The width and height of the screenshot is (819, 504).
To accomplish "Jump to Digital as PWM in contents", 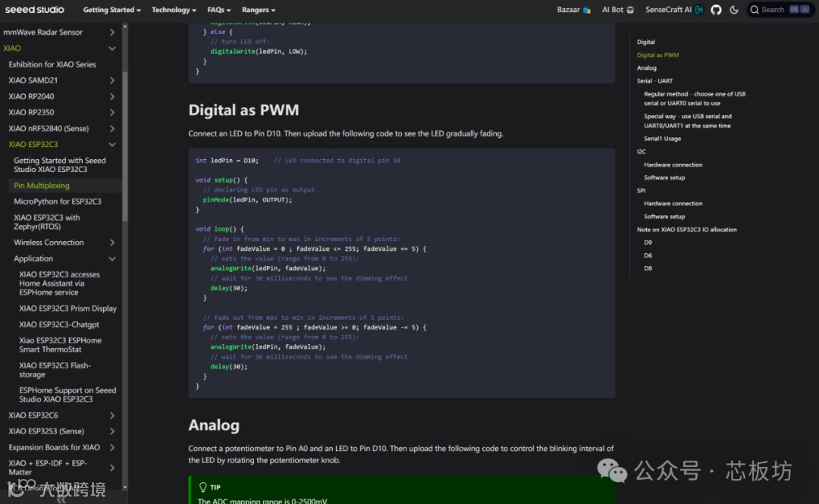I will pos(657,55).
